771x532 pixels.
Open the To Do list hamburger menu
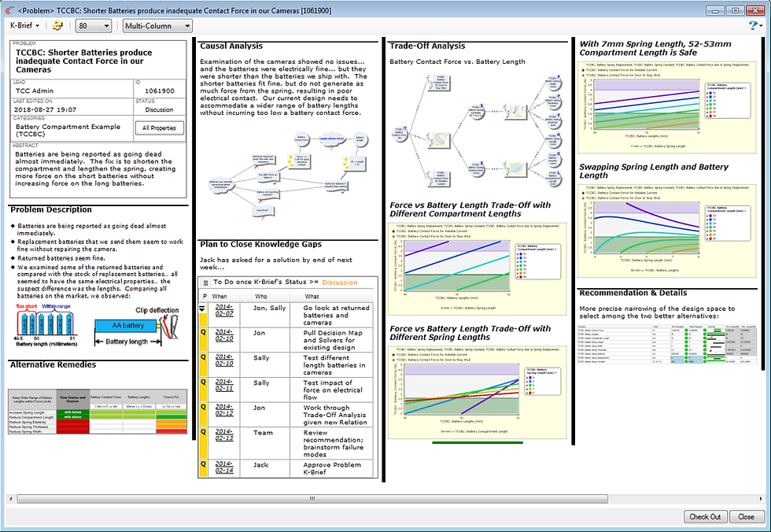coord(205,283)
